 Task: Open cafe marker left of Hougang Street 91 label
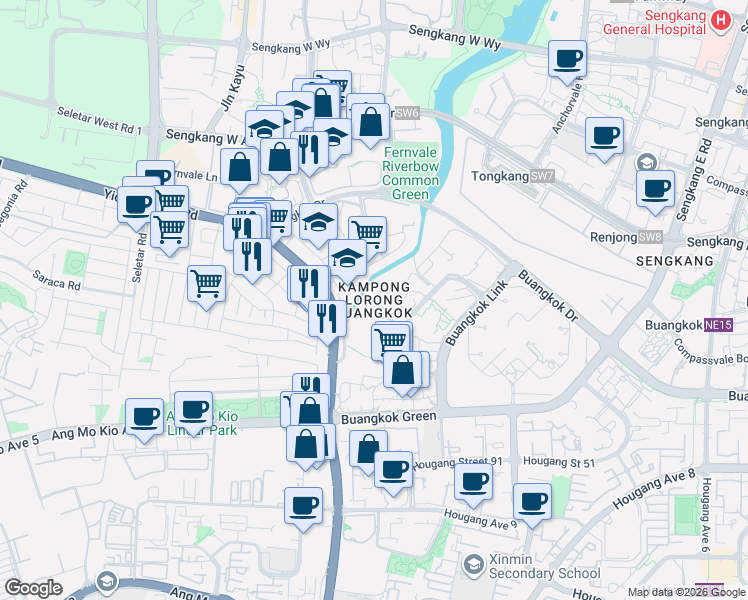[394, 473]
